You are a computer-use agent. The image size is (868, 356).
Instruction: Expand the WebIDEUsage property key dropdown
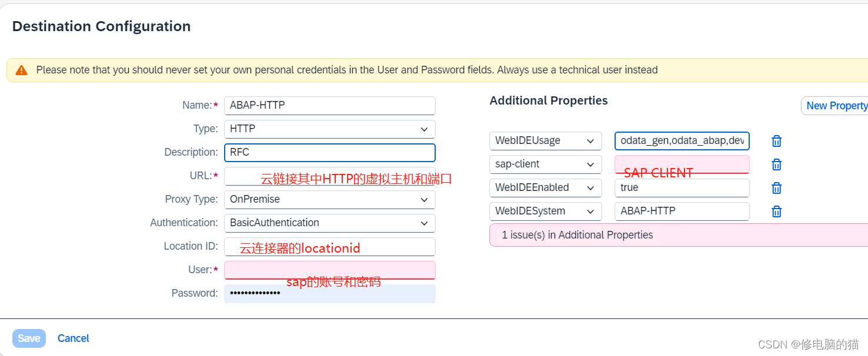(590, 141)
